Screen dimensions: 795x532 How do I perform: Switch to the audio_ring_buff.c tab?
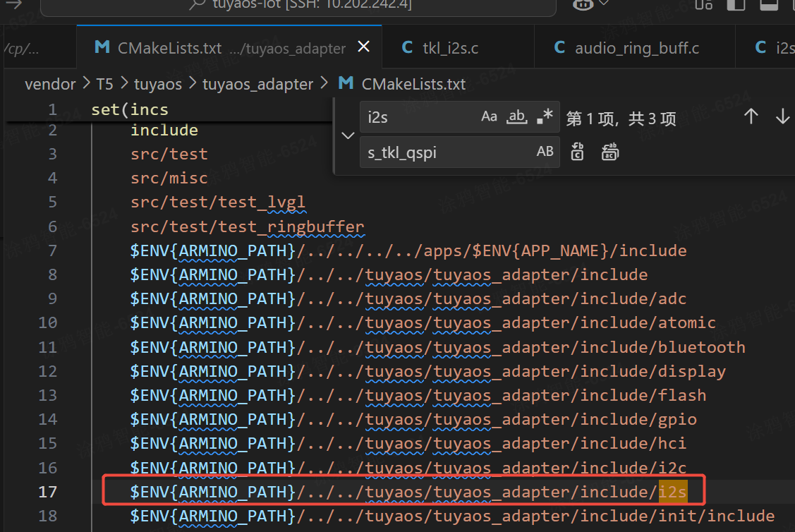click(x=635, y=47)
